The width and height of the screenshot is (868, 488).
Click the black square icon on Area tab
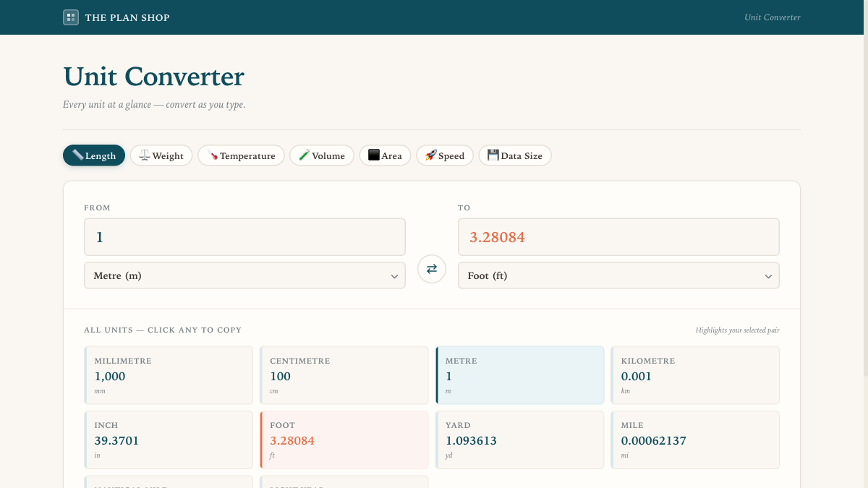[x=374, y=155]
